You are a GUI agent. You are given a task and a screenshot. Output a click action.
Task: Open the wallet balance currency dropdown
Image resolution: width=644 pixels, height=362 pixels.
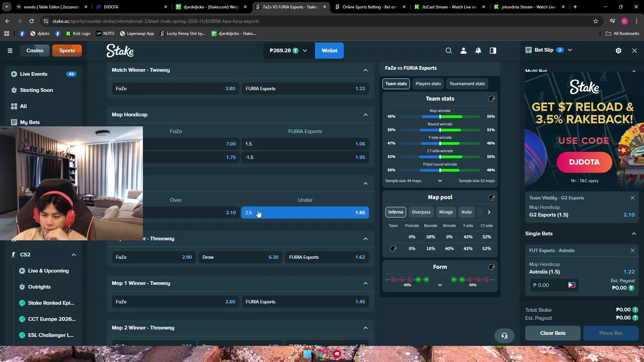304,50
